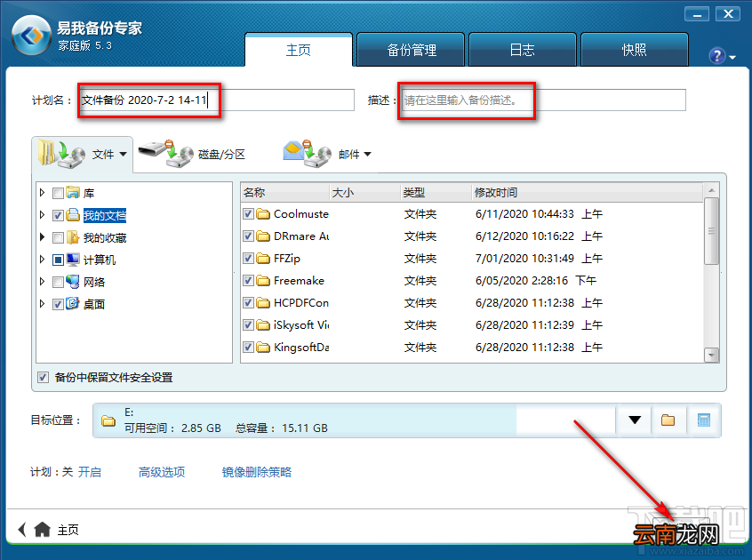Expand the 计算机 tree node
752x560 pixels.
tap(42, 260)
